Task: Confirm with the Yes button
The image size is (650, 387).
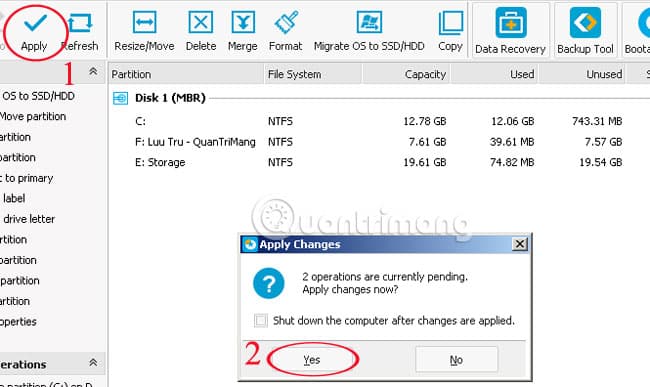Action: coord(312,360)
